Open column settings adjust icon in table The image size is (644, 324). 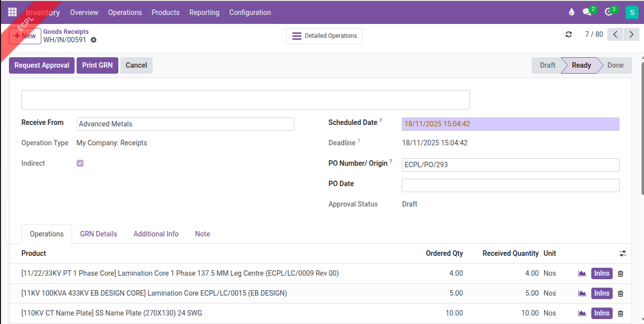pyautogui.click(x=623, y=253)
